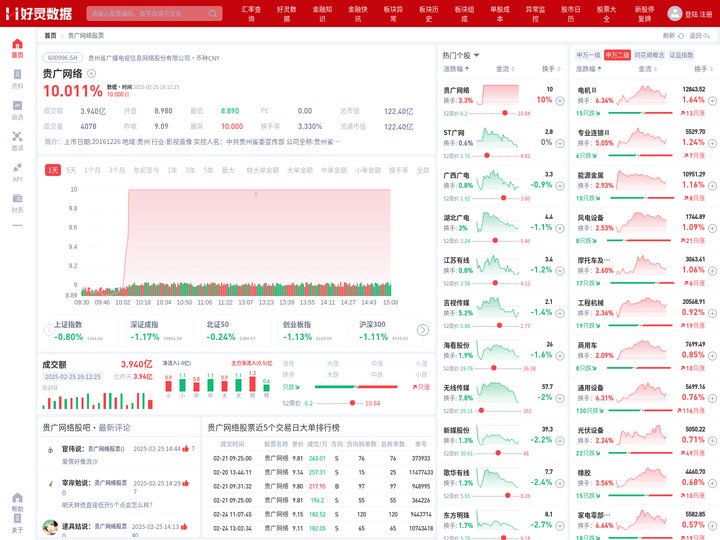Sort hot stocks by 涨跌幅
The image size is (720, 540).
coord(456,69)
